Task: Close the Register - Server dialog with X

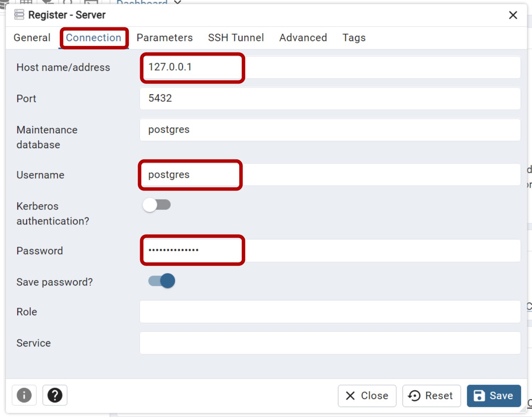Action: (x=513, y=15)
